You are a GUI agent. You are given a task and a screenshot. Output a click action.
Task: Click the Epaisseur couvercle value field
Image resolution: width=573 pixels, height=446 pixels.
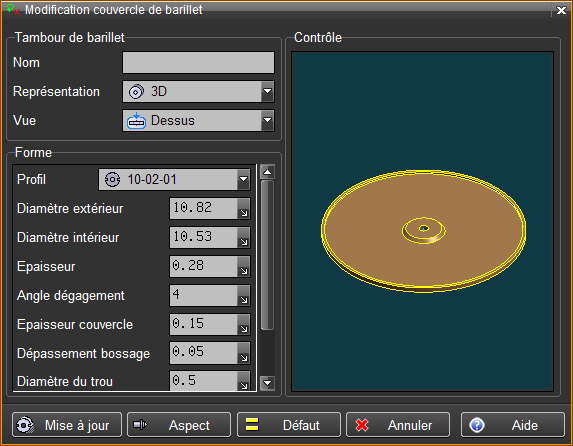(x=204, y=324)
